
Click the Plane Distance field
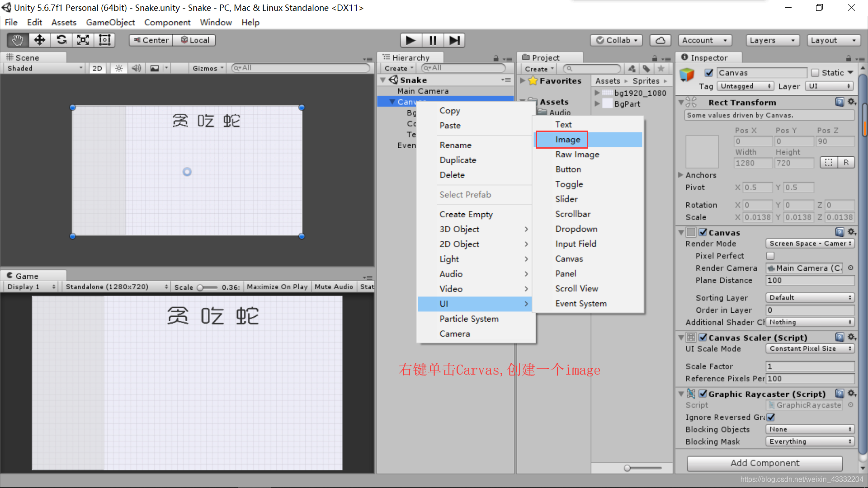[810, 281]
